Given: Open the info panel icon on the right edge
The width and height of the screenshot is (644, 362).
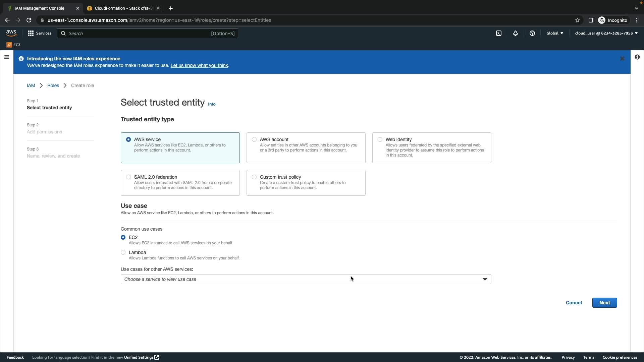Looking at the screenshot, I should coord(637,57).
